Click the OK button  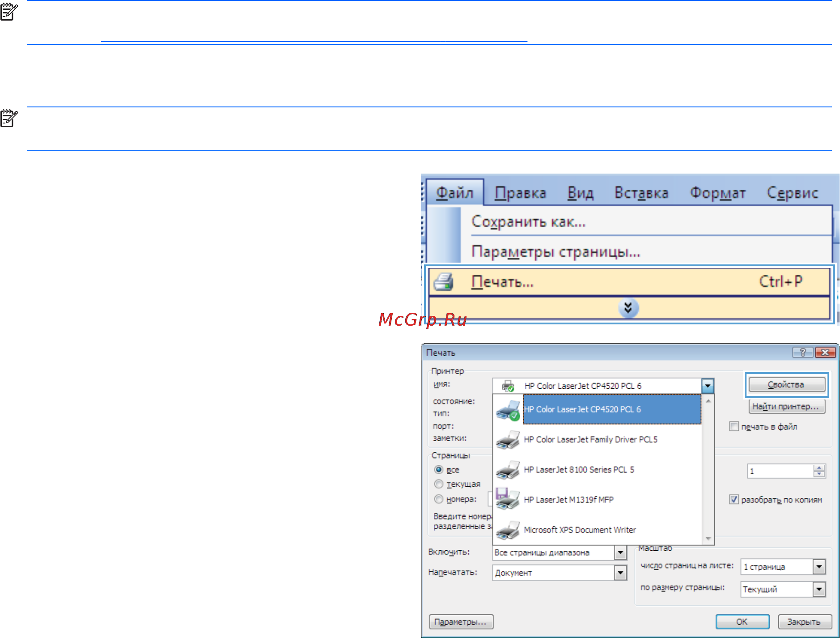[x=742, y=622]
